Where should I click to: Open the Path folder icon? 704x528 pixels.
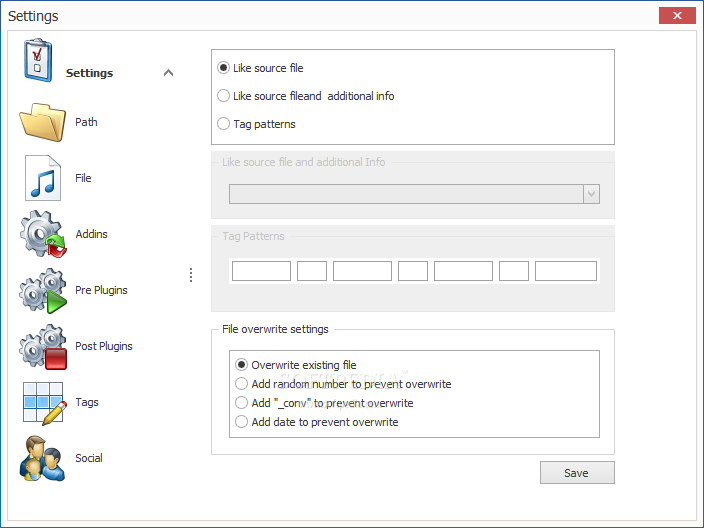coord(43,122)
